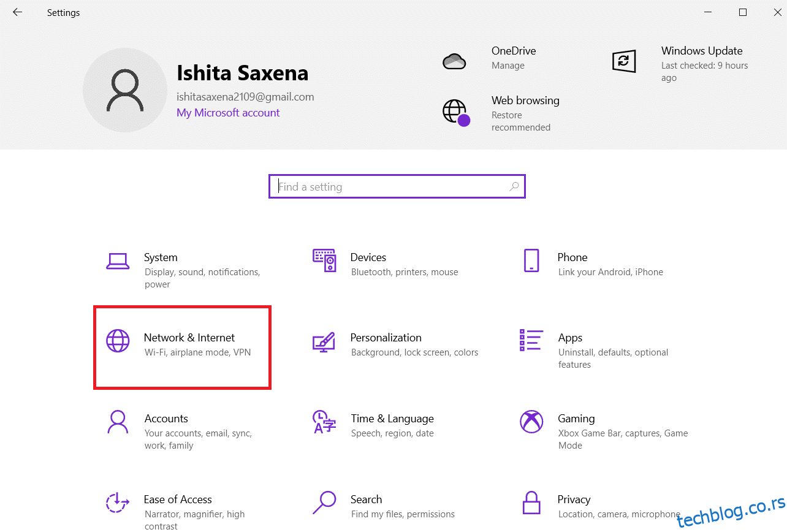Open Time & Language title

[392, 419]
